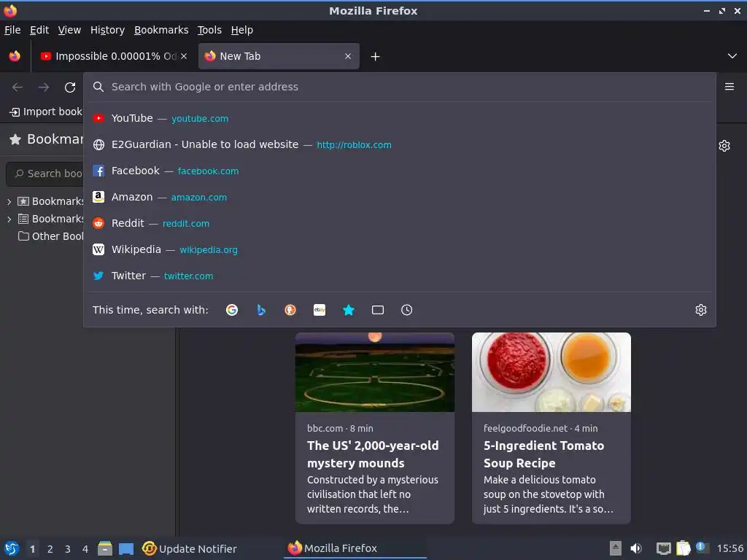Open the Bookmarks menu in menu bar
The width and height of the screenshot is (747, 560).
click(x=161, y=30)
